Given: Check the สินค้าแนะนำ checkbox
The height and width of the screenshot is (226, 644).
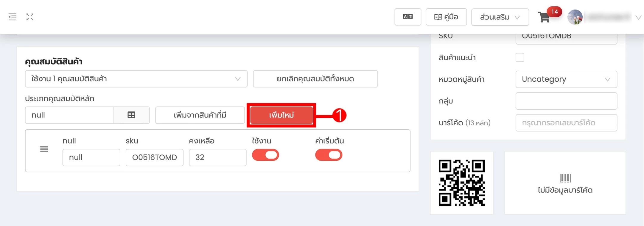Looking at the screenshot, I should pos(520,57).
